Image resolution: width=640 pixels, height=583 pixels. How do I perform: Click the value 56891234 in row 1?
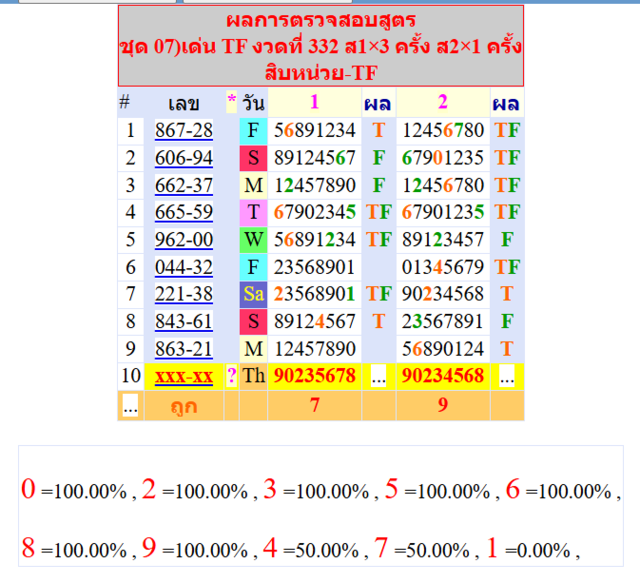pos(314,131)
